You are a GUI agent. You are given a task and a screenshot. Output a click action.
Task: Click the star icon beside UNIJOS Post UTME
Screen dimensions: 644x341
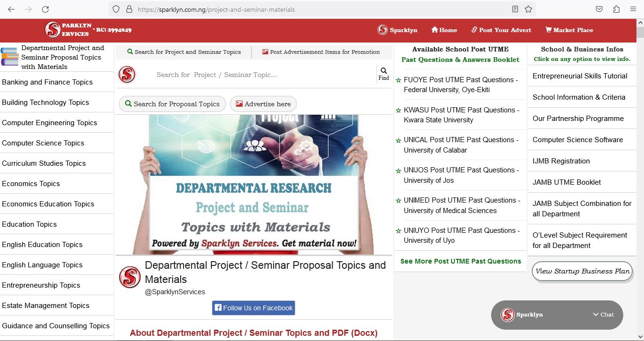[399, 170]
